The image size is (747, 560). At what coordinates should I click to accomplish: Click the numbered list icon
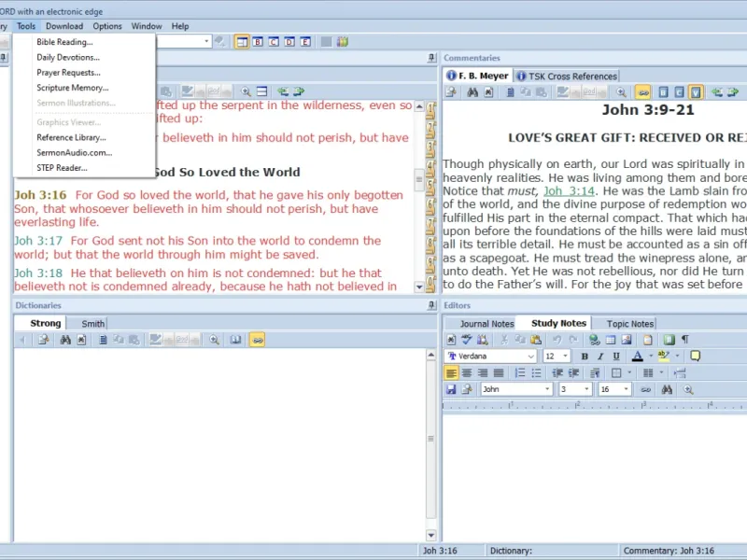[520, 372]
